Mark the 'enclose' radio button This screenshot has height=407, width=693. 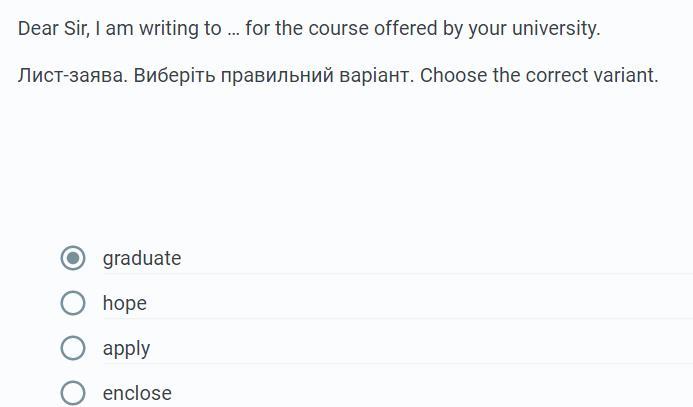[x=73, y=393]
